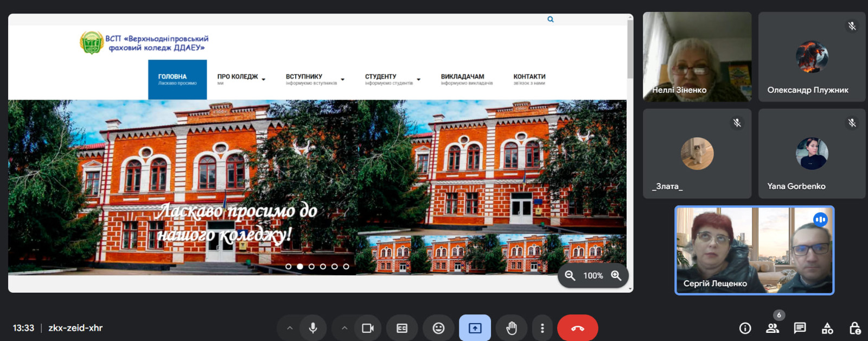Screen dimensions: 868x341
Task: Open more options three-dot menu
Action: (x=542, y=328)
